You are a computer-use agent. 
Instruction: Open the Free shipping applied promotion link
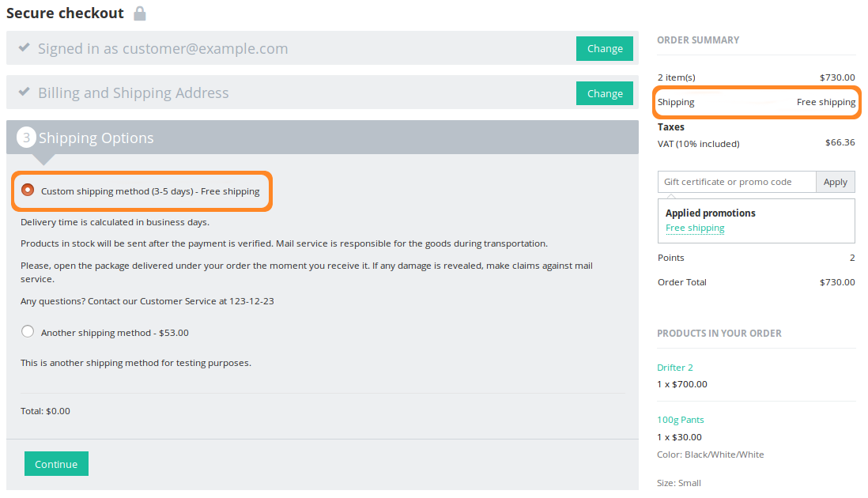pyautogui.click(x=695, y=228)
